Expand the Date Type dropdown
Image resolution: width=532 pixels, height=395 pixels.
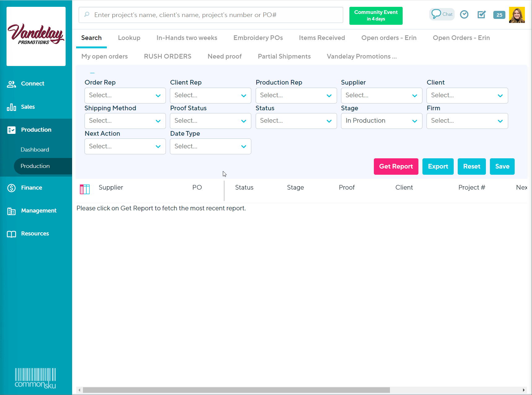pyautogui.click(x=210, y=146)
